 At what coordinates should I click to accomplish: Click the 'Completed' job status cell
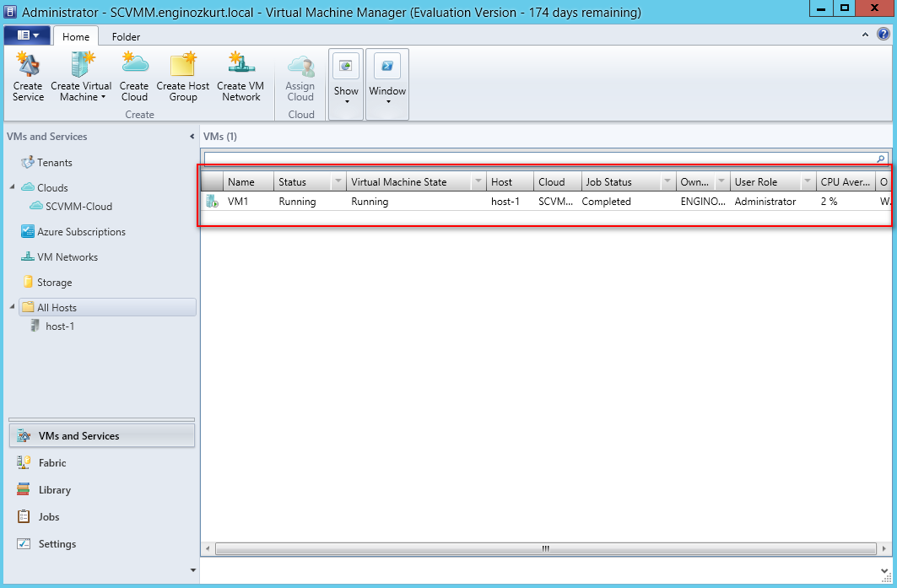click(x=607, y=202)
